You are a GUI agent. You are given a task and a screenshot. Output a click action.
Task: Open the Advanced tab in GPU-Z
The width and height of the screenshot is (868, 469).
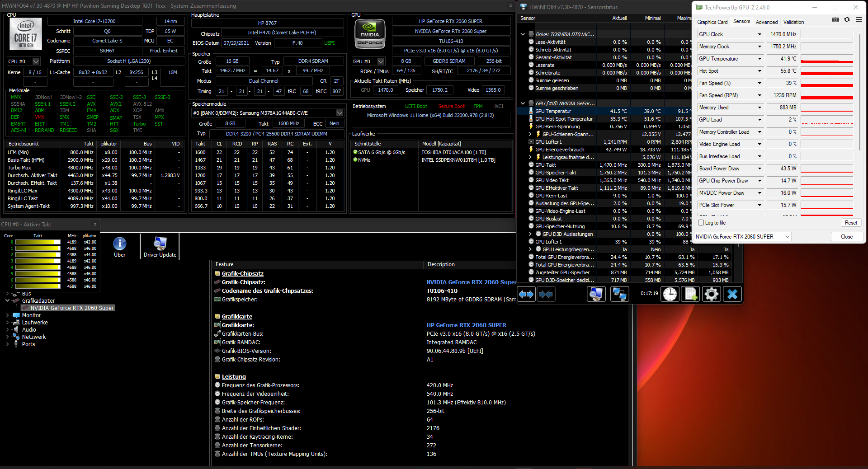[767, 22]
